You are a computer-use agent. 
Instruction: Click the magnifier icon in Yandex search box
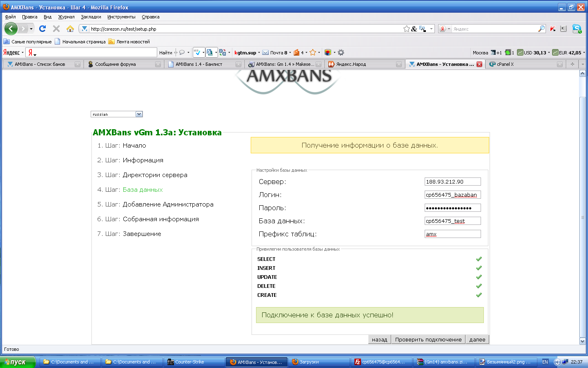click(x=541, y=29)
